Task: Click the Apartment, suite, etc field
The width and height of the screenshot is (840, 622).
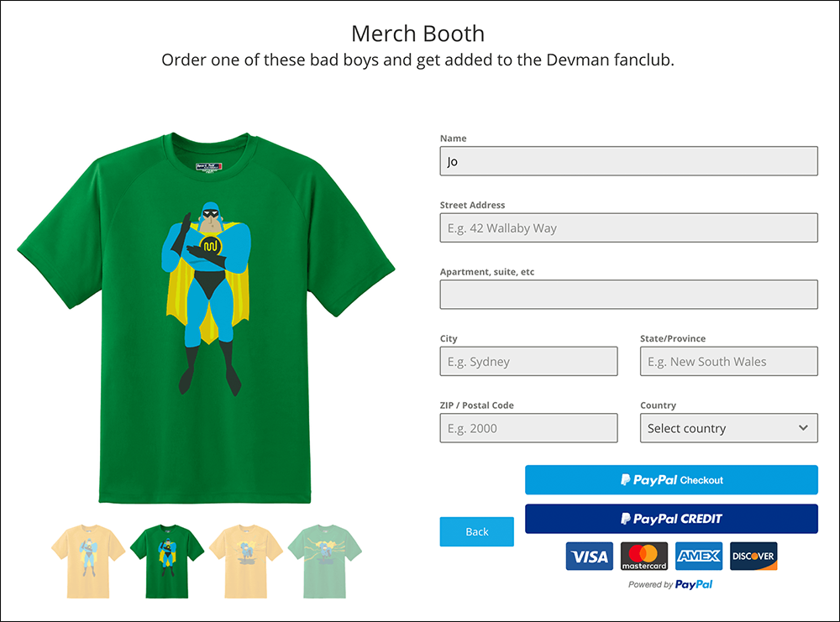Action: (x=629, y=295)
